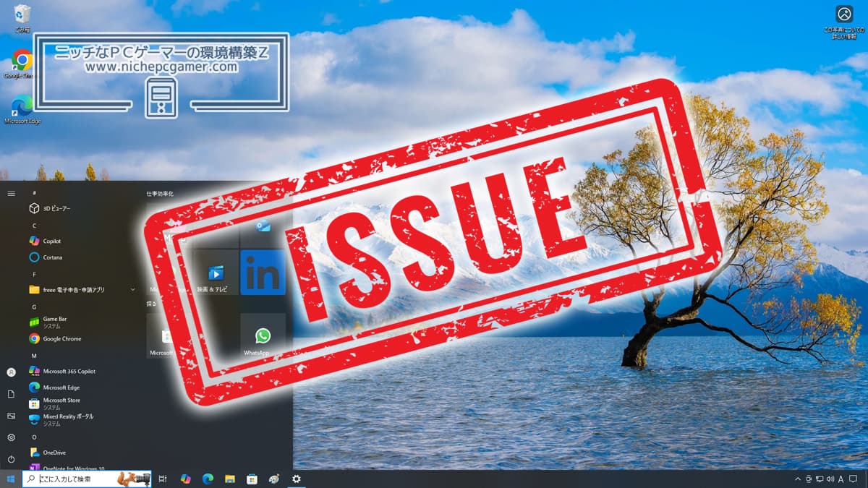The image size is (868, 488).
Task: Open the 映画 & テレビ tile
Action: tap(216, 273)
